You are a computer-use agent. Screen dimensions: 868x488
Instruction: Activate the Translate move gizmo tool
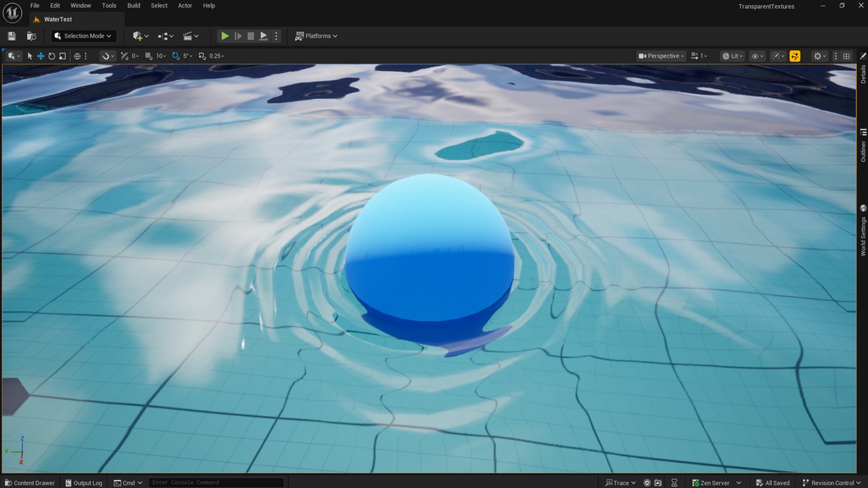point(41,56)
